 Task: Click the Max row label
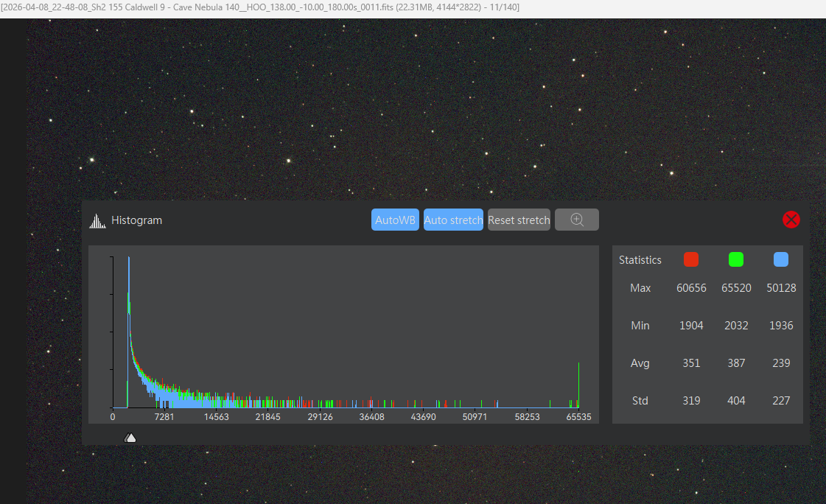click(640, 288)
